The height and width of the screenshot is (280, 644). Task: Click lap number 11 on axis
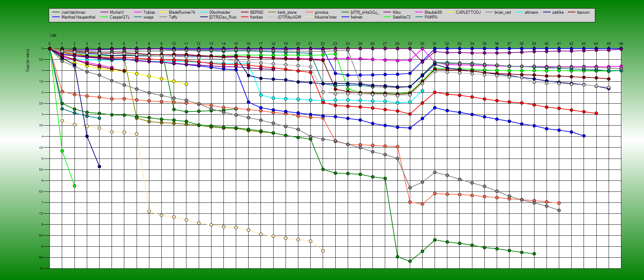[x=186, y=44]
